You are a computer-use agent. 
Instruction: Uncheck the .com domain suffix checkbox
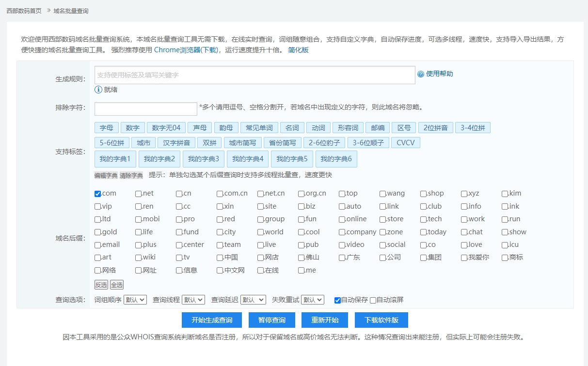coord(97,194)
